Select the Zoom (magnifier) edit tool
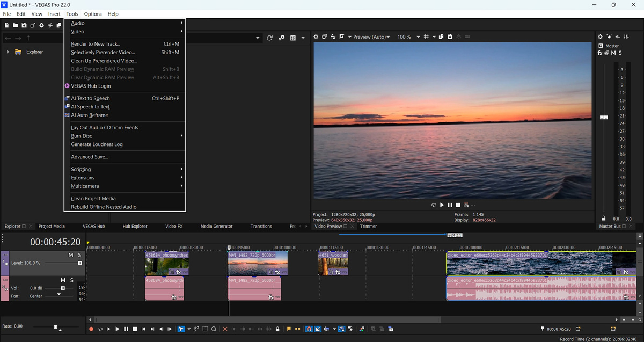644x342 pixels. 214,329
